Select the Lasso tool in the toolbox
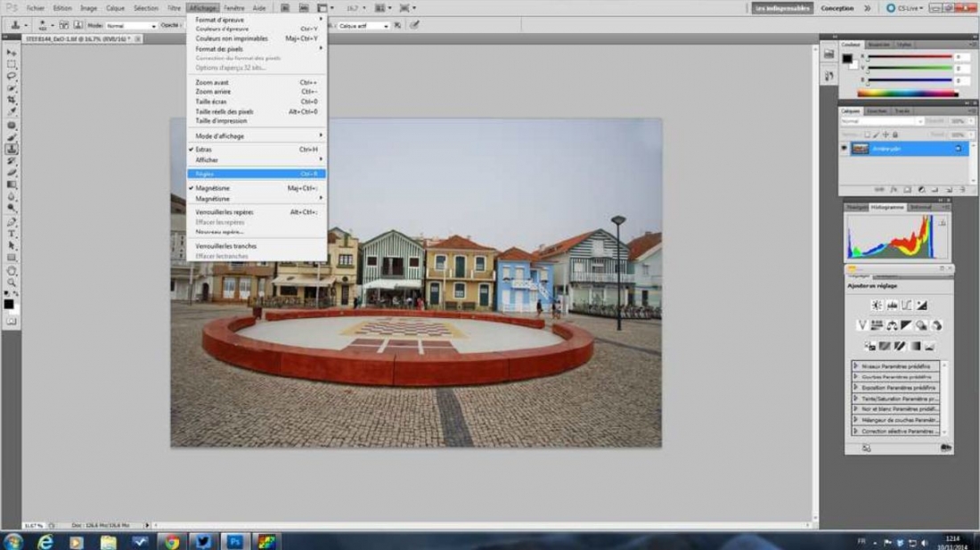 point(12,77)
